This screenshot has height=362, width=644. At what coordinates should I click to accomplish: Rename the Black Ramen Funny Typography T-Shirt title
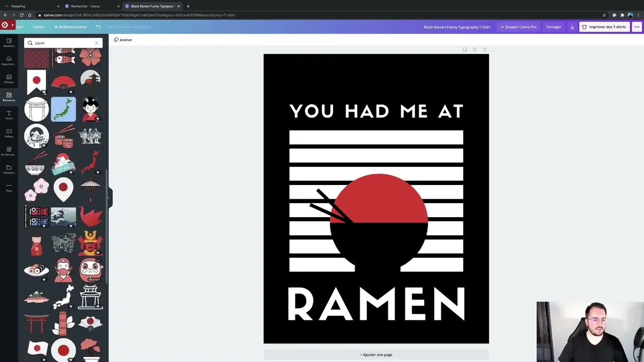[457, 27]
